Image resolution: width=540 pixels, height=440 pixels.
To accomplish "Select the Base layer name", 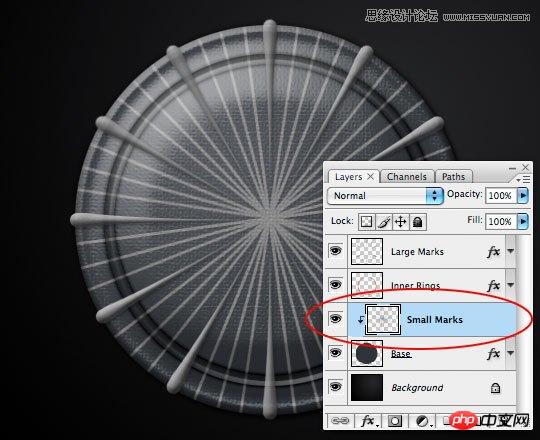I will (x=401, y=354).
